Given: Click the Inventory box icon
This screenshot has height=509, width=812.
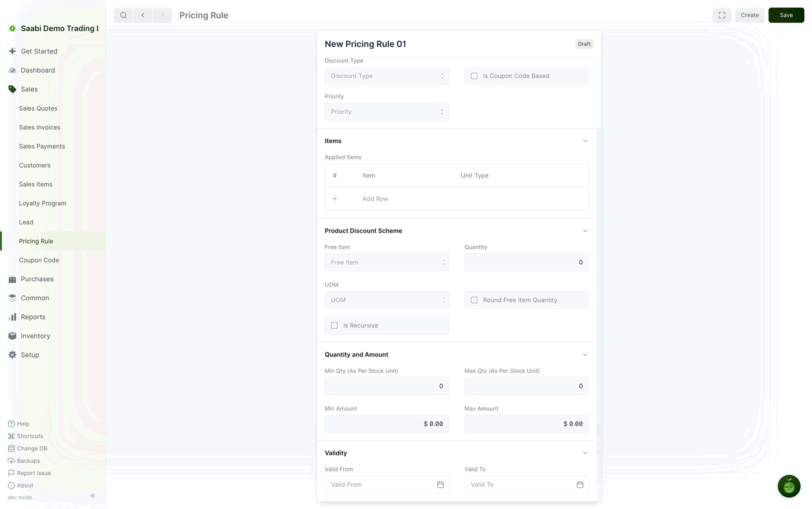Looking at the screenshot, I should (12, 336).
